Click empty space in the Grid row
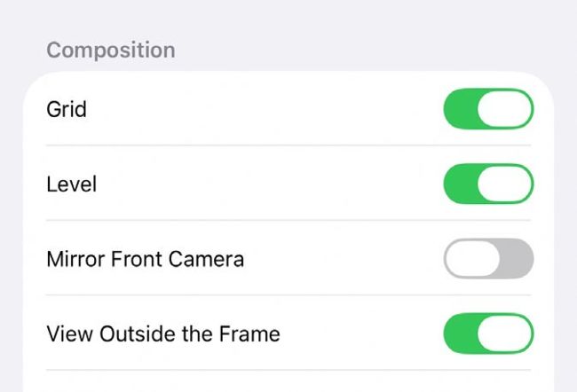 266,109
